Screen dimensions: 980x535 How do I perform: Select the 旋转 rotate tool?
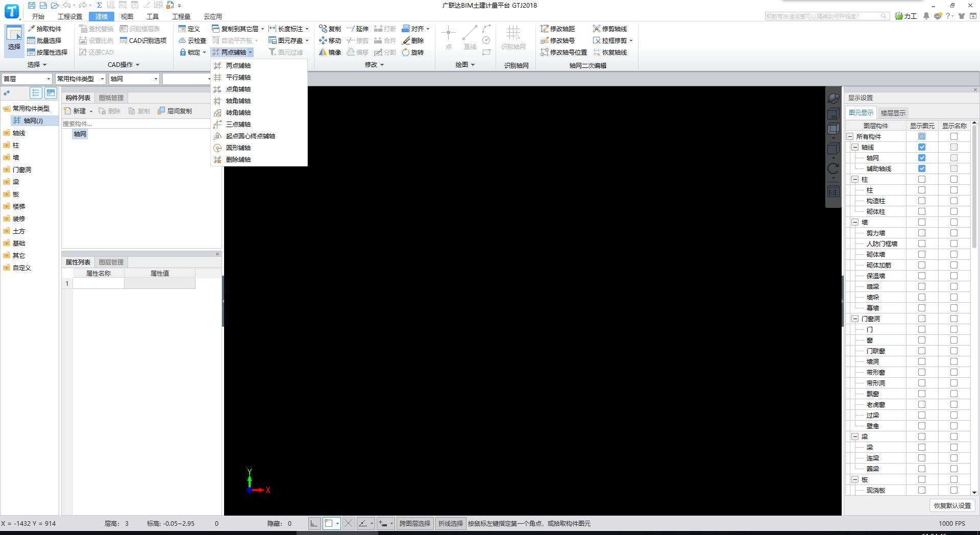pos(413,52)
